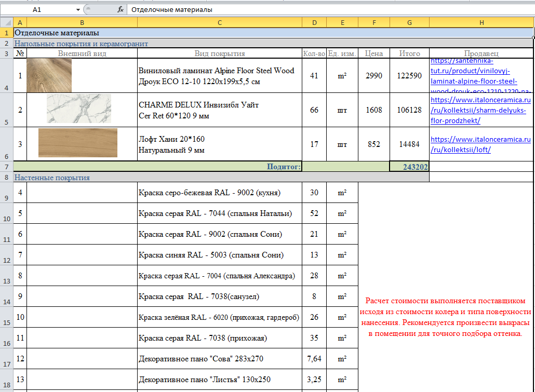
Task: Select 'Краска серая RAL - 9002 (спальня Сони)'
Action: tap(220, 234)
